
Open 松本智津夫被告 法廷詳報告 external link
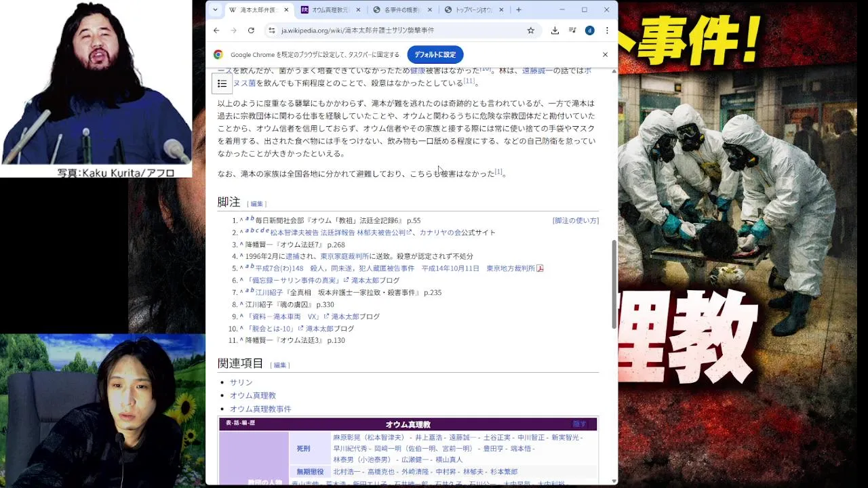pos(341,232)
